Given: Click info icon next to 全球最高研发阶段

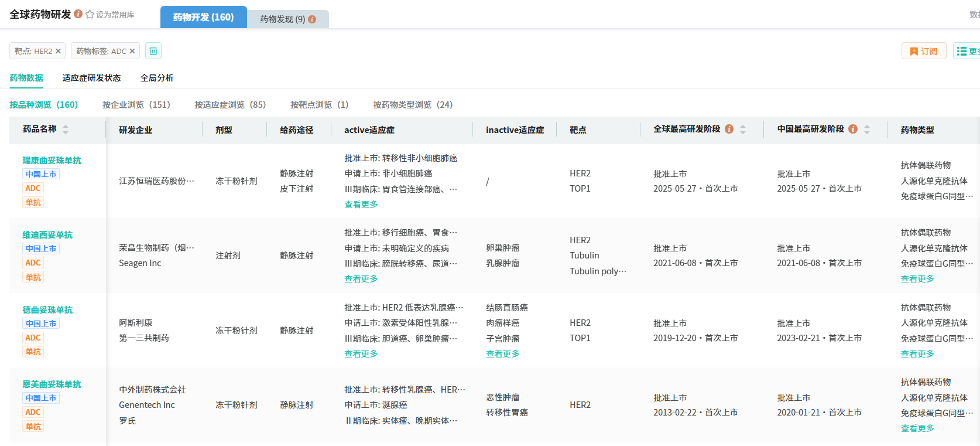Looking at the screenshot, I should (x=729, y=129).
